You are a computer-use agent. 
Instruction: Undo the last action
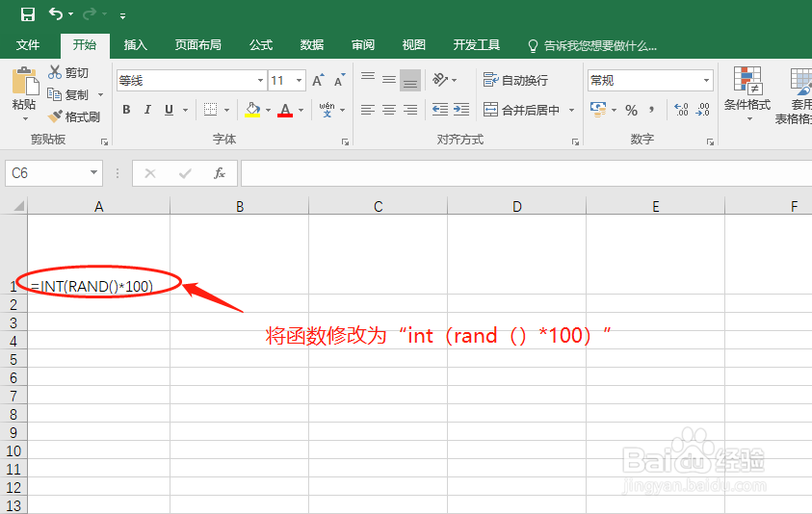(56, 14)
